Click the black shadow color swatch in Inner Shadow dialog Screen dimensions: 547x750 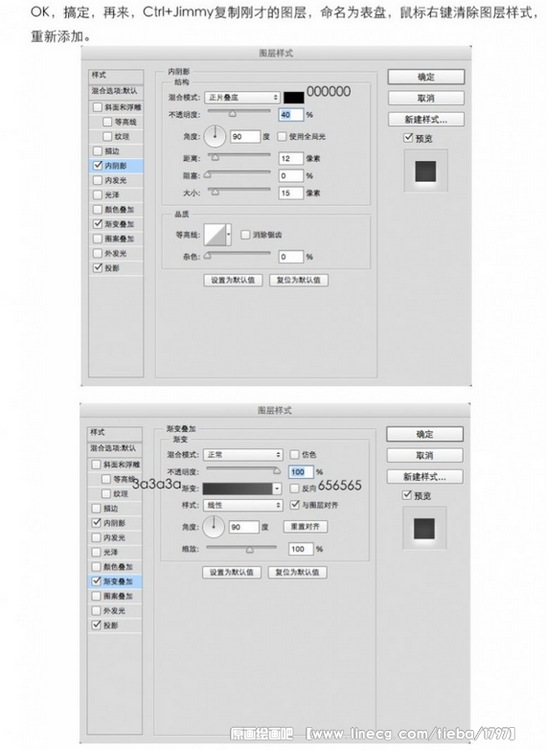pos(294,98)
